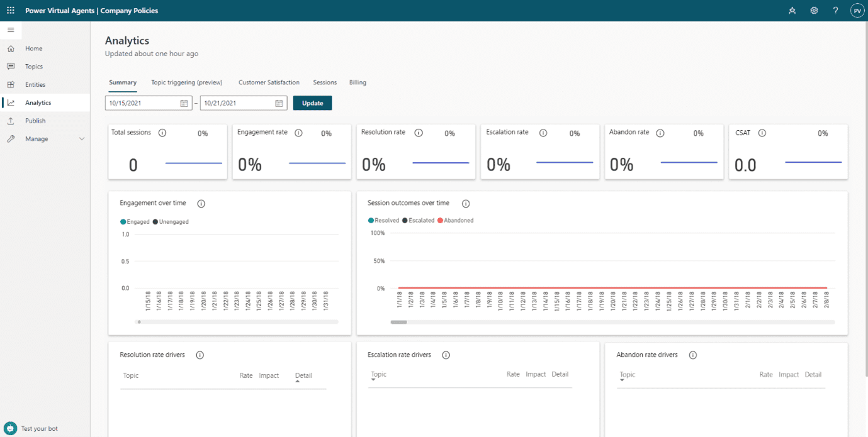The image size is (868, 437).
Task: Open the Customer Satisfaction tab
Action: click(x=269, y=82)
